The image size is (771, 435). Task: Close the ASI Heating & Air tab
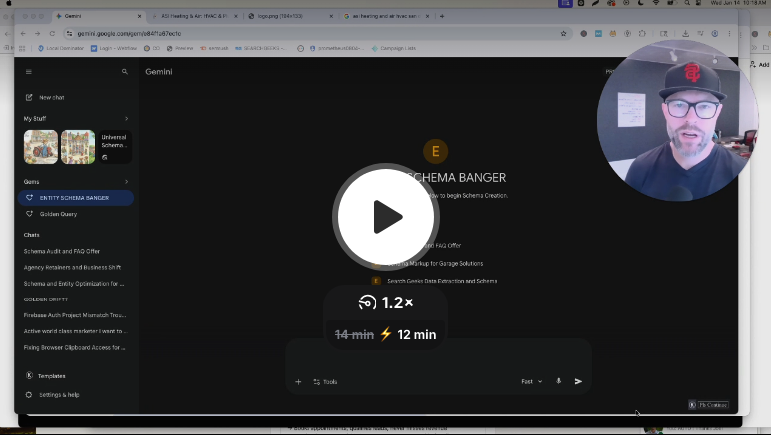point(236,16)
